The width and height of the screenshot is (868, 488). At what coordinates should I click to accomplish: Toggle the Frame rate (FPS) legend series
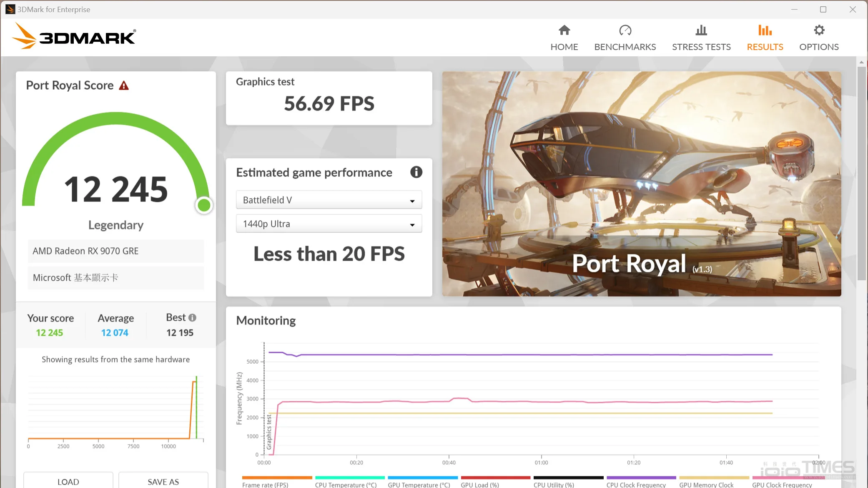(x=277, y=482)
